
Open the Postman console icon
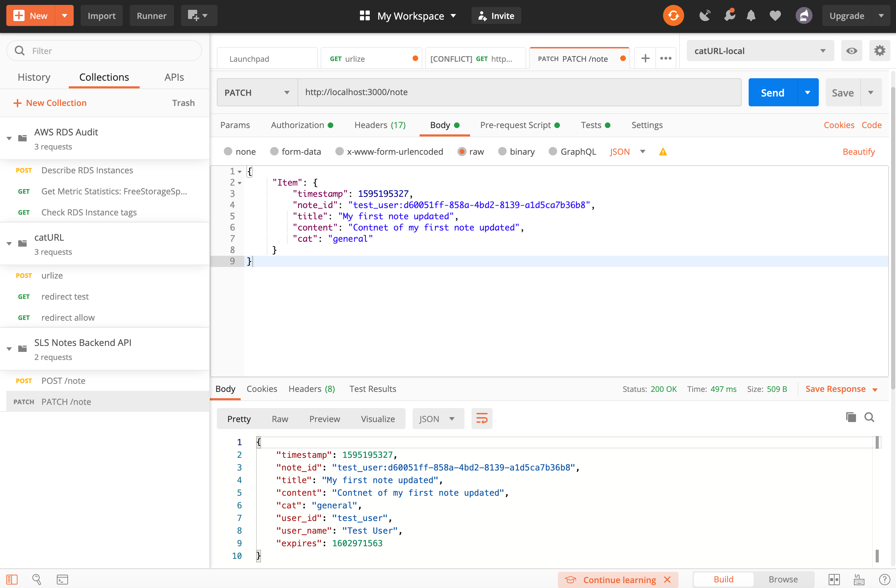[62, 579]
